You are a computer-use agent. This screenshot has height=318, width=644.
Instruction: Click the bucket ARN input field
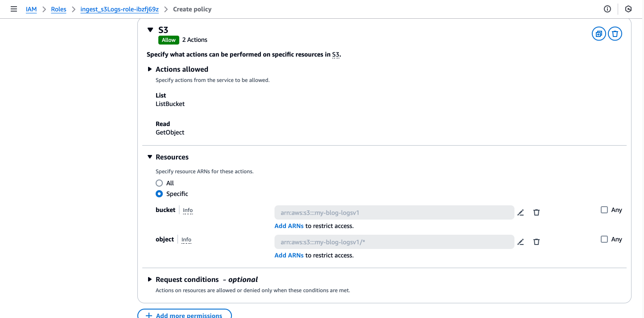[394, 212]
